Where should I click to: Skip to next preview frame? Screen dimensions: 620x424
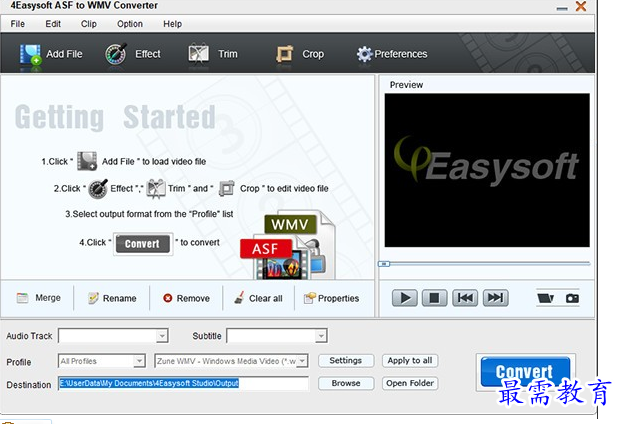click(495, 298)
